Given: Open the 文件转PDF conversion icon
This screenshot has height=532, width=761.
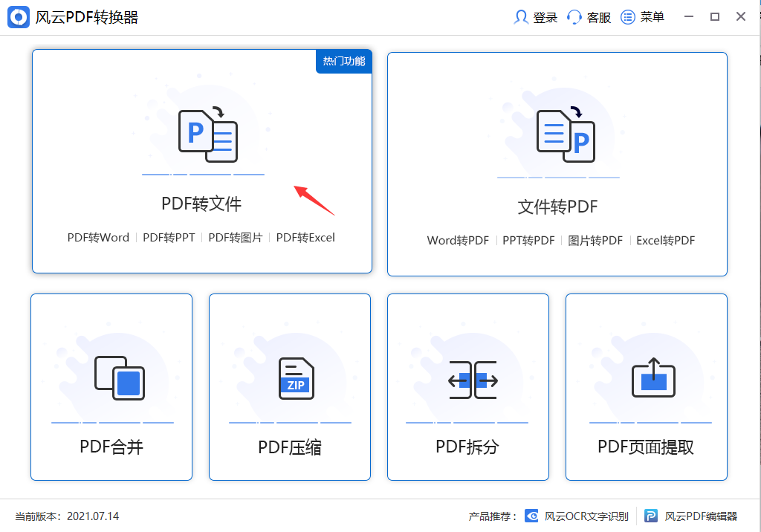Looking at the screenshot, I should coord(566,134).
